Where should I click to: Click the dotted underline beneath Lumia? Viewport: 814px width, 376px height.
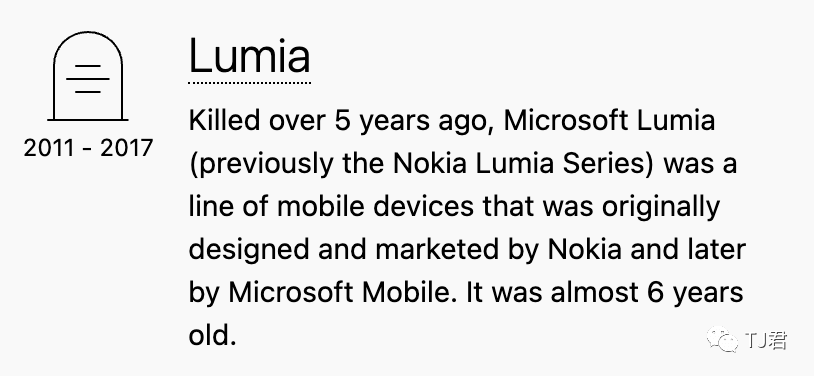[x=250, y=82]
